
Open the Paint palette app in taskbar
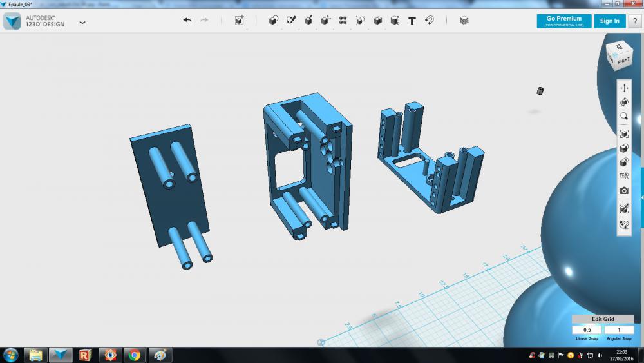click(160, 355)
